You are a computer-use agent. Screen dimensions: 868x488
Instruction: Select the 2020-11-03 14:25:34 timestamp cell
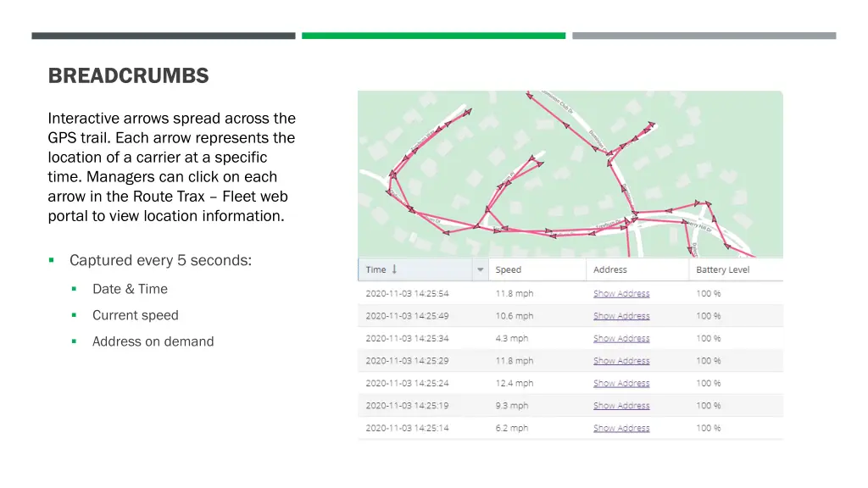coord(407,338)
